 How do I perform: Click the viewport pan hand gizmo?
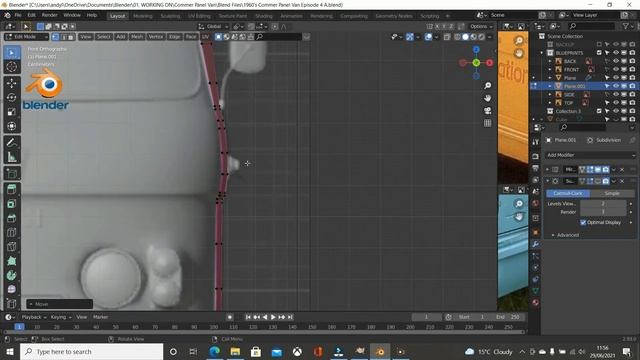coord(488,98)
